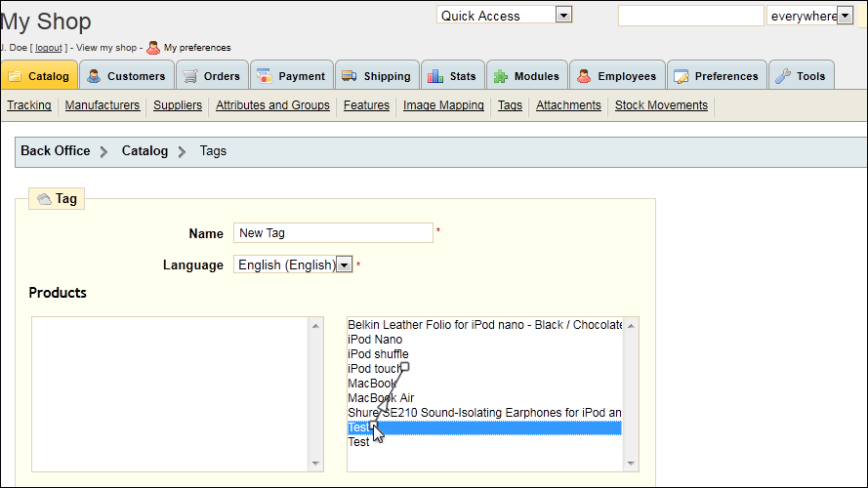Click the Modules puzzle piece icon

501,76
